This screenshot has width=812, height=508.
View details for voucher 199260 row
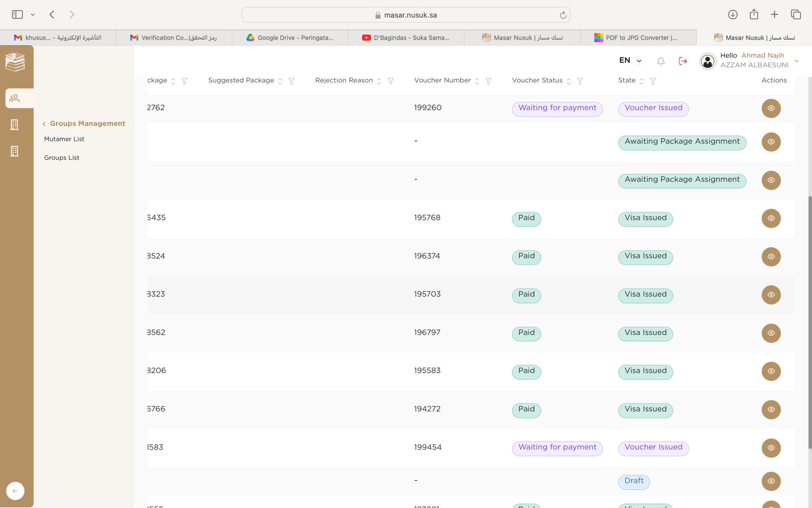click(771, 108)
